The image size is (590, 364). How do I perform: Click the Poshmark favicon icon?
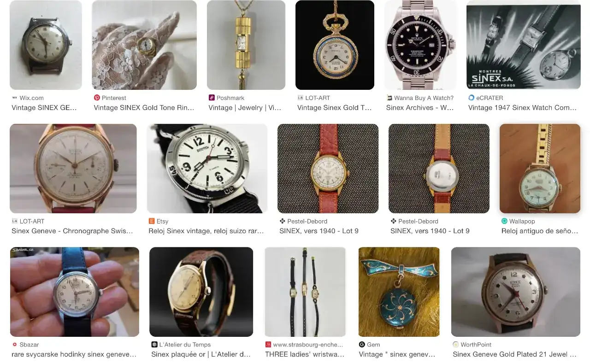212,98
